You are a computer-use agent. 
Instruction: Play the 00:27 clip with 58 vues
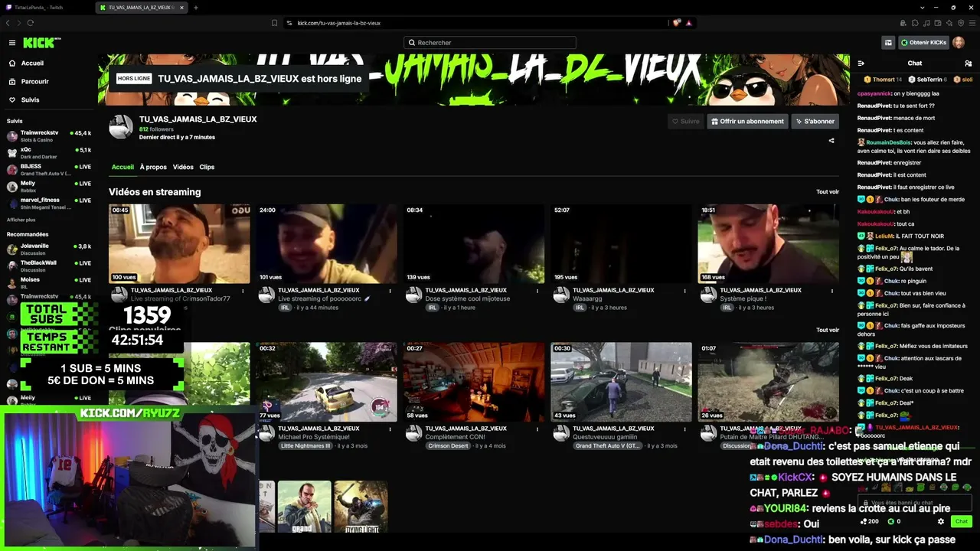tap(474, 382)
